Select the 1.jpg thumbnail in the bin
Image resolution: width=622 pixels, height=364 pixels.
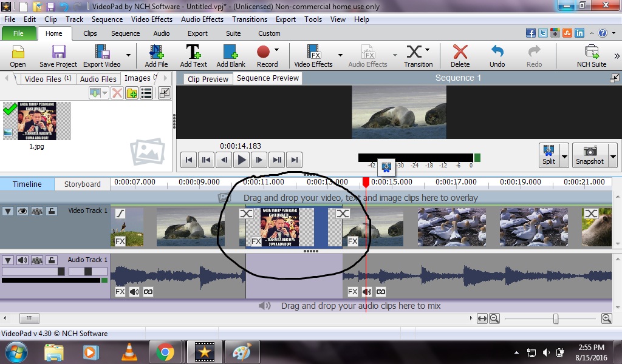[x=37, y=121]
